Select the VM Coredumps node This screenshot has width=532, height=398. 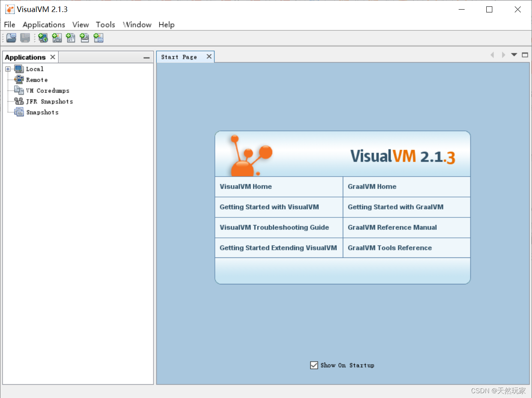click(47, 90)
